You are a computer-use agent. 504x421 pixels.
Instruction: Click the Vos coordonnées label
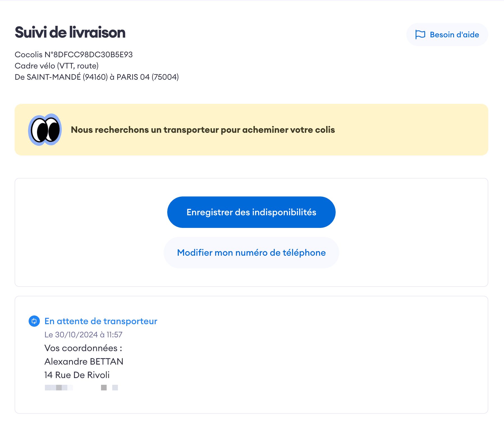(83, 348)
